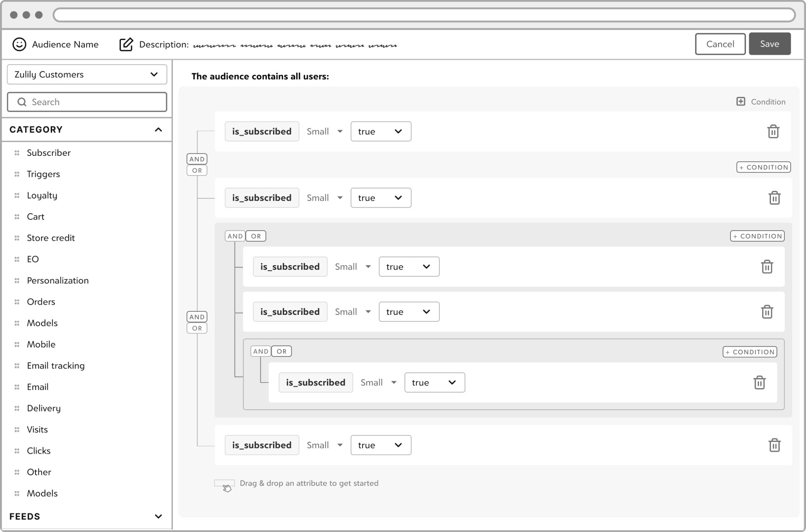Pick the Personalization category
Screen dimensions: 806x532
click(58, 280)
